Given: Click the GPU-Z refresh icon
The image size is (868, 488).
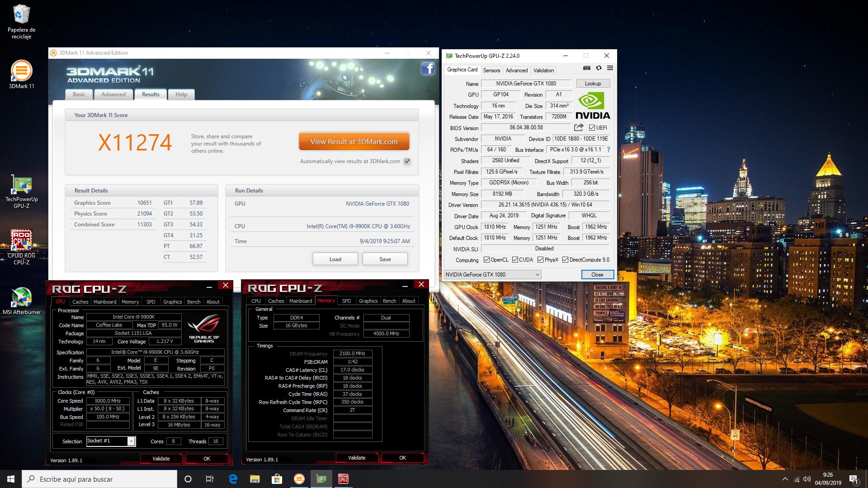Looking at the screenshot, I should point(599,68).
